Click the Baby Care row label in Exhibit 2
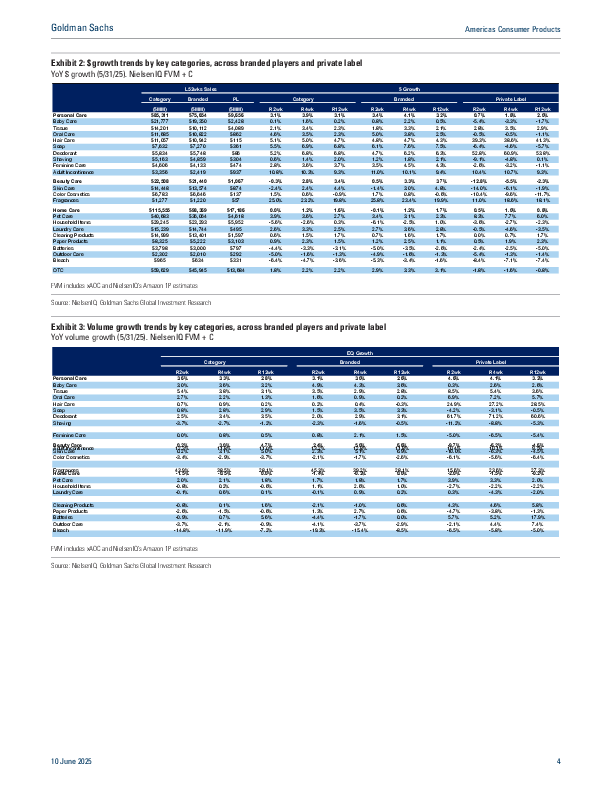The image size is (612, 792). [x=65, y=121]
